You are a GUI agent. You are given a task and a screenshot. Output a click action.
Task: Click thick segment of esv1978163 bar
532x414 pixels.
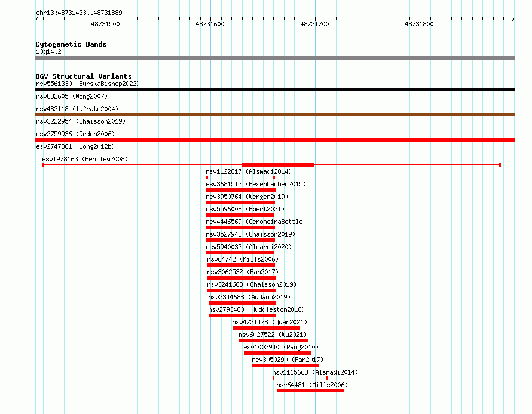click(278, 165)
